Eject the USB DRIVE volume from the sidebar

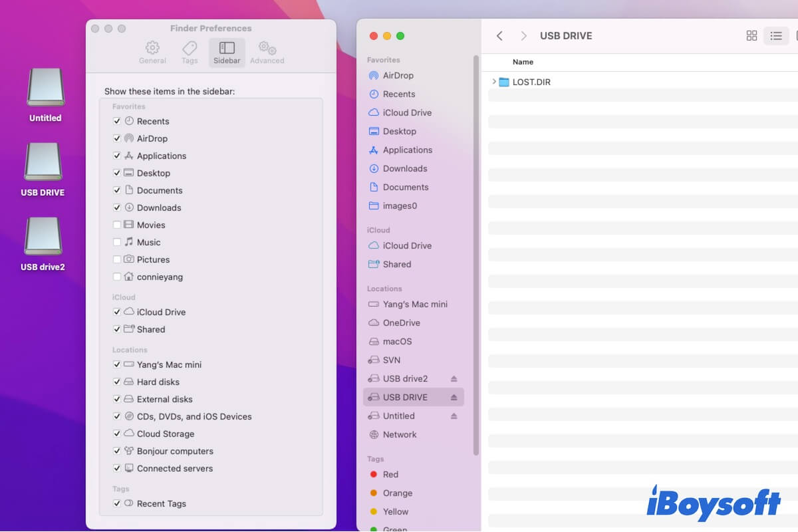pyautogui.click(x=455, y=397)
